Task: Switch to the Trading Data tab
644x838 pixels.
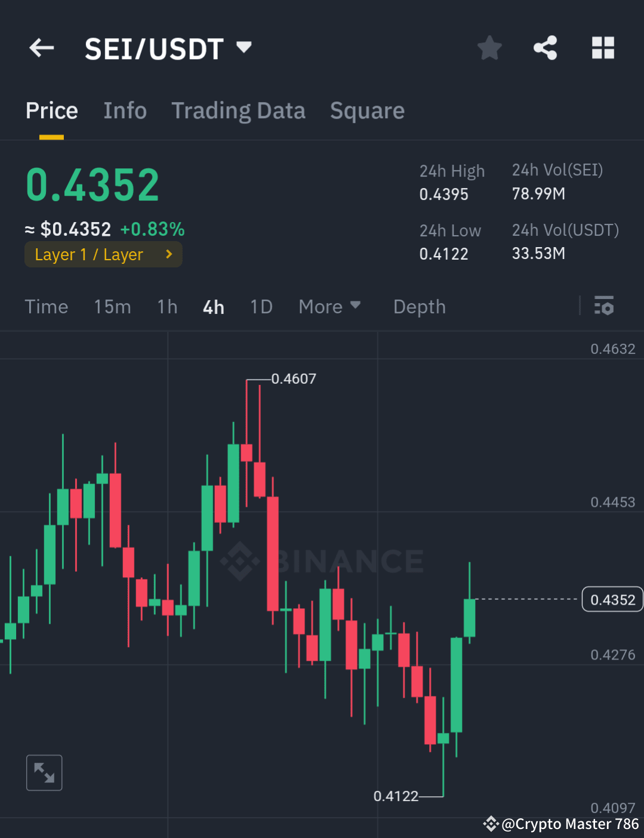Action: tap(238, 110)
